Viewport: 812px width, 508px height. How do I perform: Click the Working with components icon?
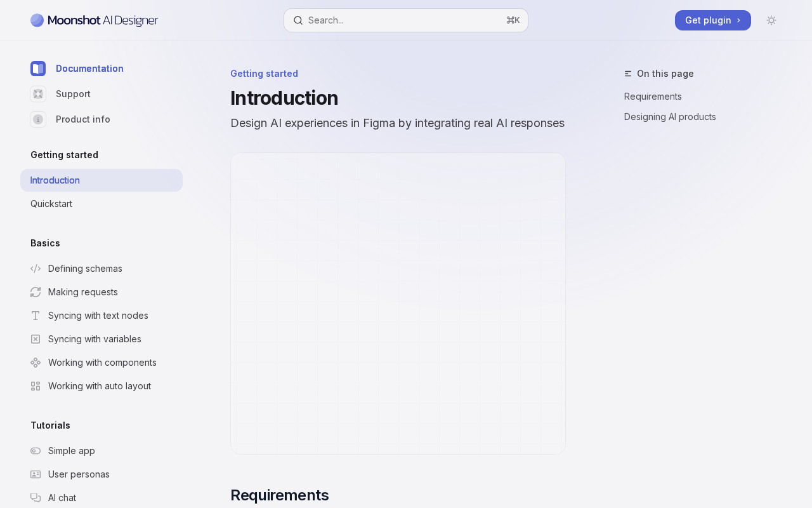[36, 363]
